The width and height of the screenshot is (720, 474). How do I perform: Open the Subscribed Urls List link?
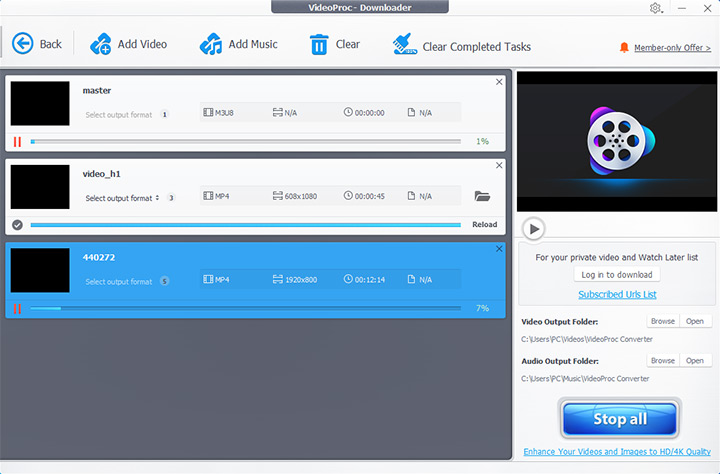click(x=617, y=294)
